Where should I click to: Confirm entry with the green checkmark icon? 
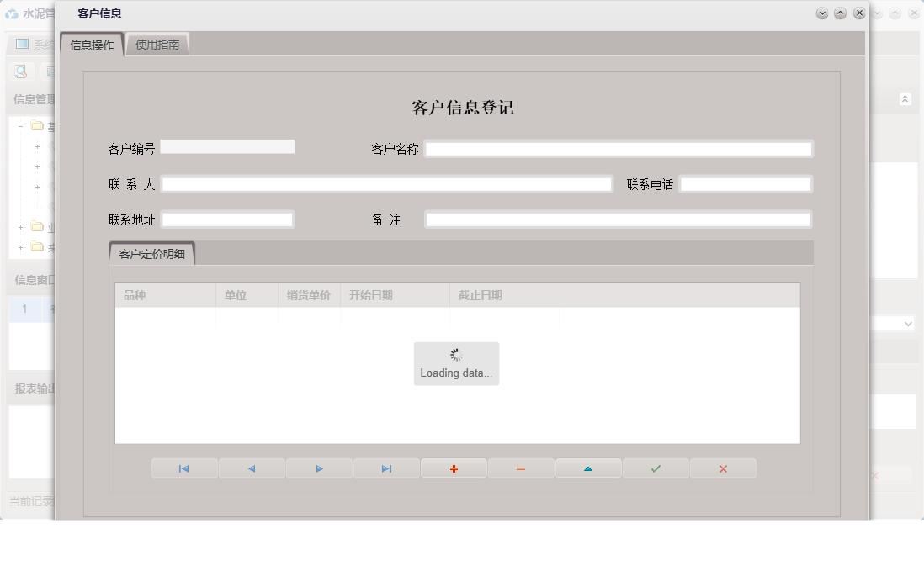coord(656,468)
